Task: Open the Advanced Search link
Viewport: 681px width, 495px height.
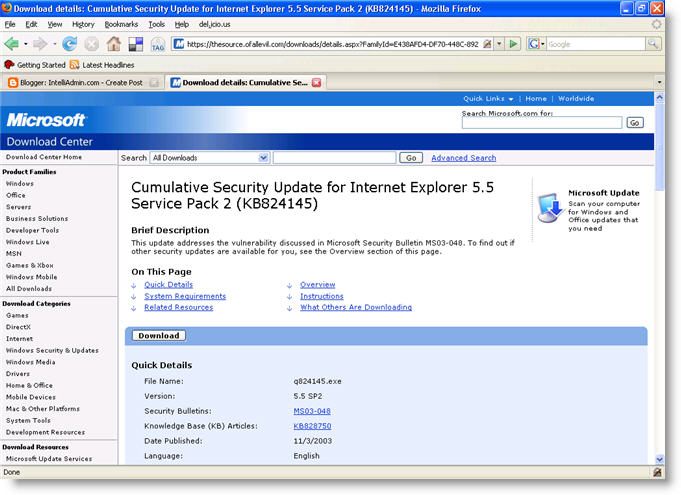Action: tap(463, 158)
